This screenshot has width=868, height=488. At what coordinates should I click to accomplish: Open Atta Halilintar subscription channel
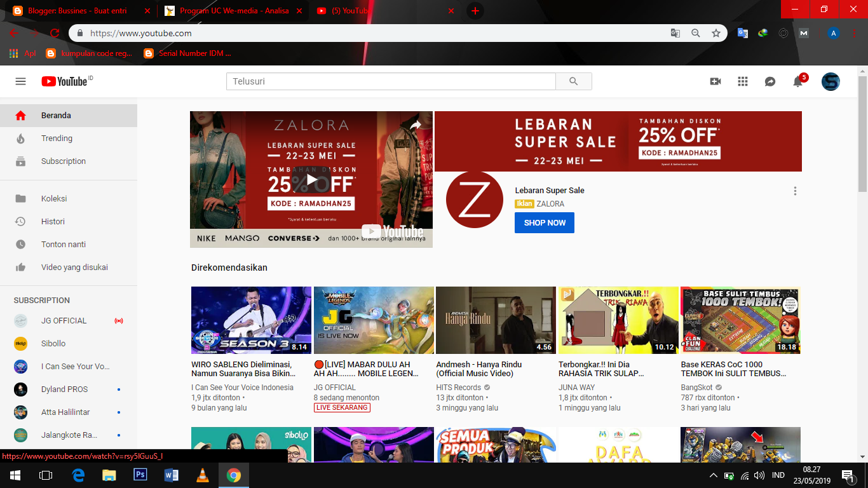pos(69,412)
